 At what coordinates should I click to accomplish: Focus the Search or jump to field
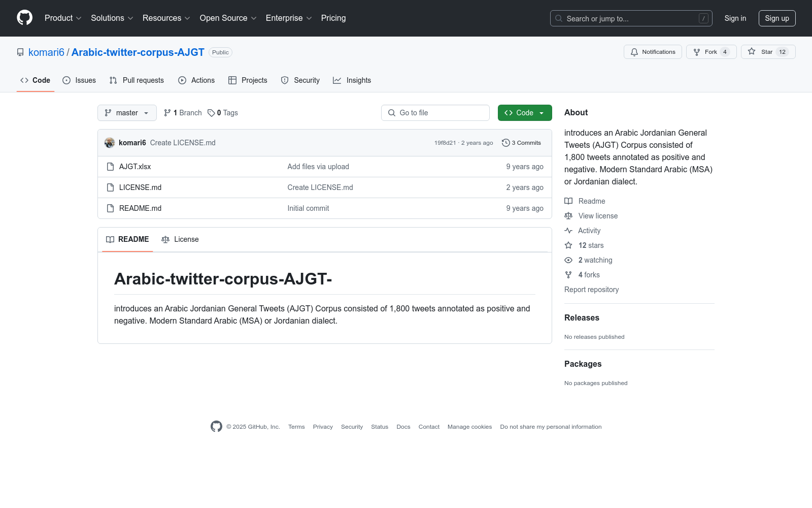(631, 18)
